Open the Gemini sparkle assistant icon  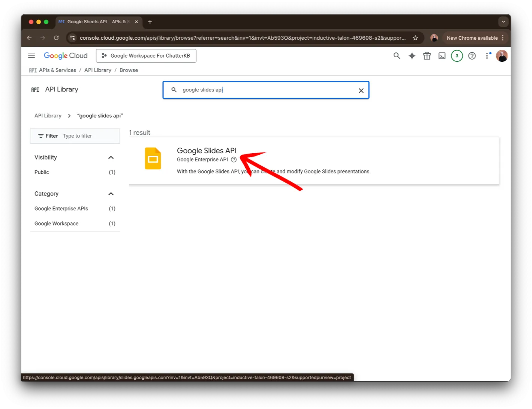coord(412,56)
